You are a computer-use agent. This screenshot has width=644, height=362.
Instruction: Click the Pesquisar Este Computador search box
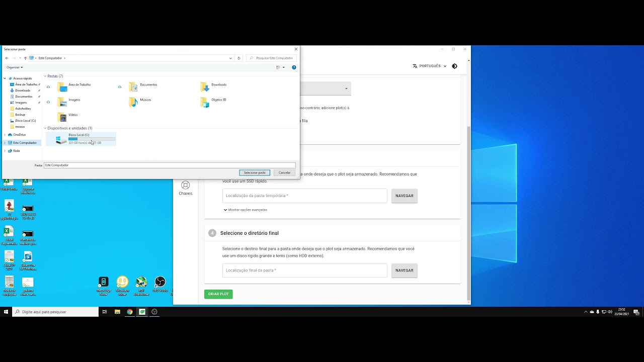pyautogui.click(x=271, y=58)
